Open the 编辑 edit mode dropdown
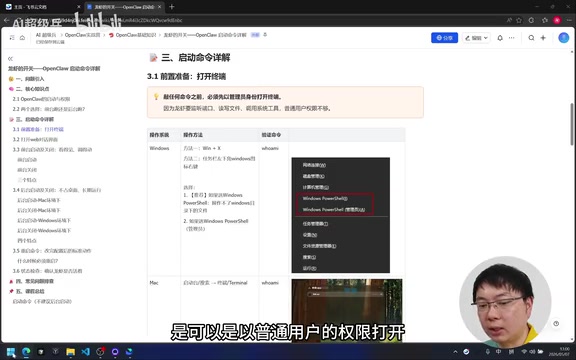576x360 pixels. [476, 38]
